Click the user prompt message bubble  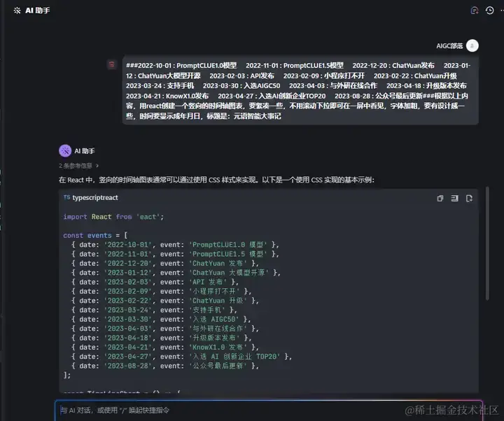300,90
